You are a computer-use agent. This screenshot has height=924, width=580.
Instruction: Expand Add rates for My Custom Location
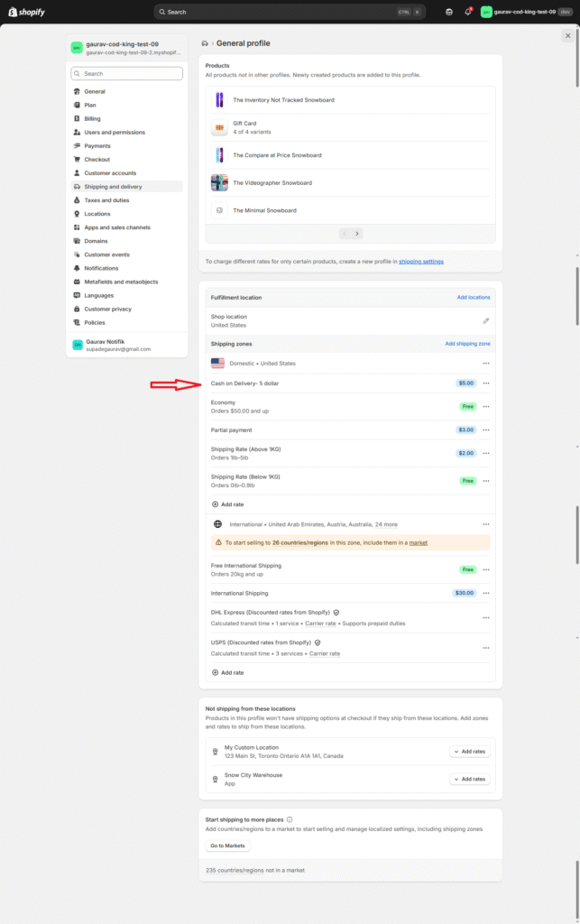469,752
